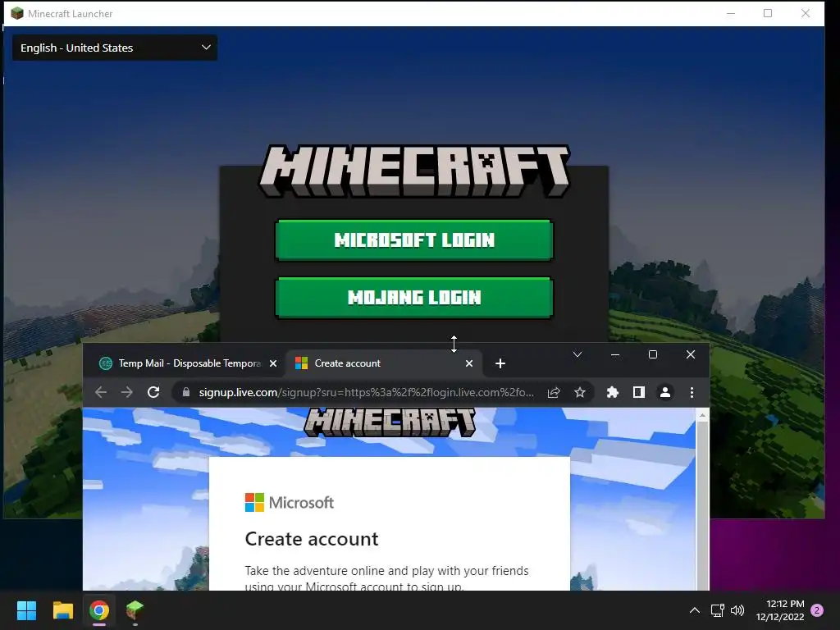Image resolution: width=840 pixels, height=630 pixels.
Task: Open a new Chrome tab
Action: point(500,363)
